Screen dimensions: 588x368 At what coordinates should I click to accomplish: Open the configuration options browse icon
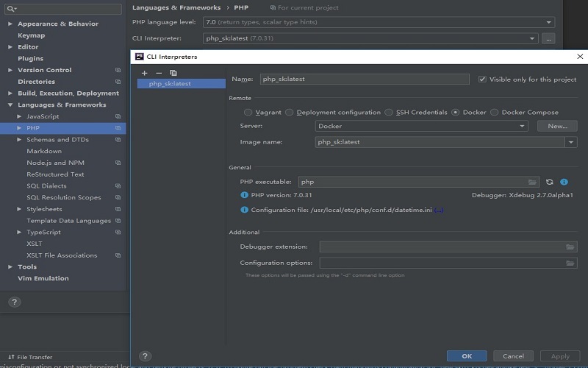tap(570, 263)
